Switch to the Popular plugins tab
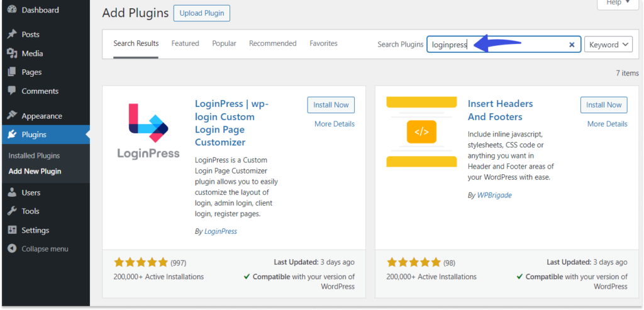 coord(225,43)
